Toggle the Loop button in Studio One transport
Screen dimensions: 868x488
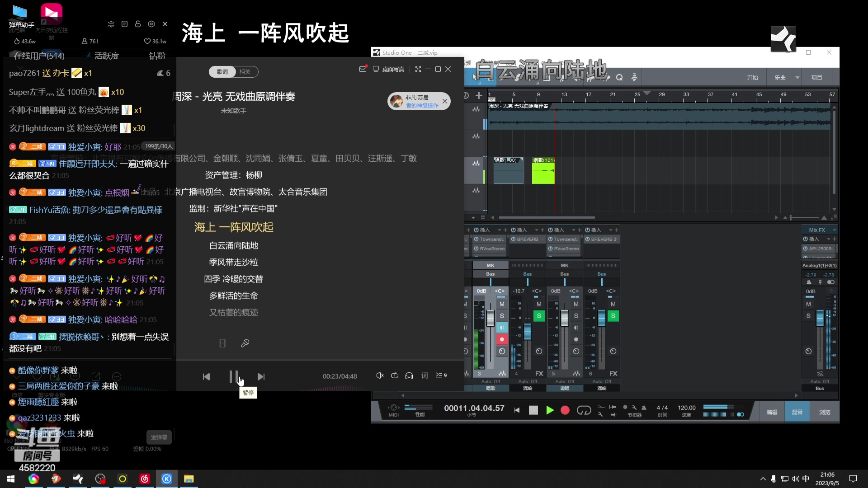[x=584, y=410]
